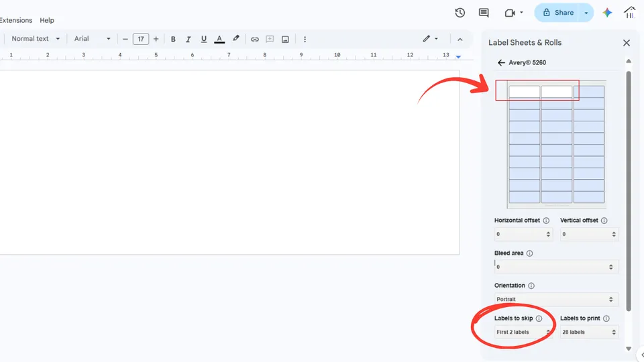This screenshot has height=362, width=644.
Task: Show Labels to skip info icon
Action: pyautogui.click(x=539, y=318)
